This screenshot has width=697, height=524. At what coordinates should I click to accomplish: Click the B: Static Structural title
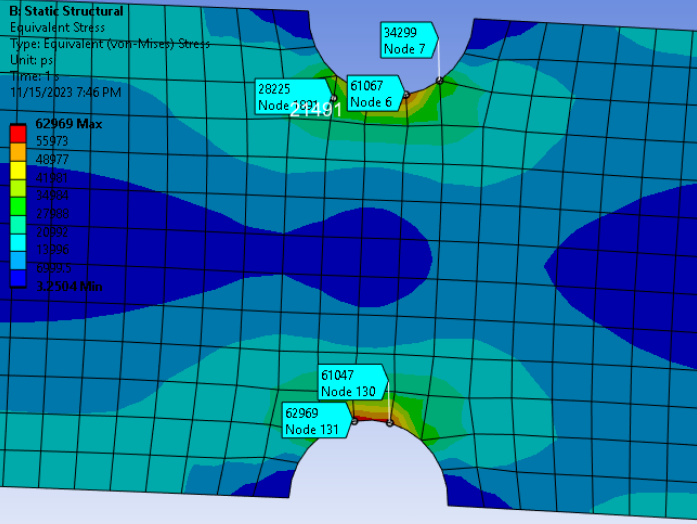[67, 12]
